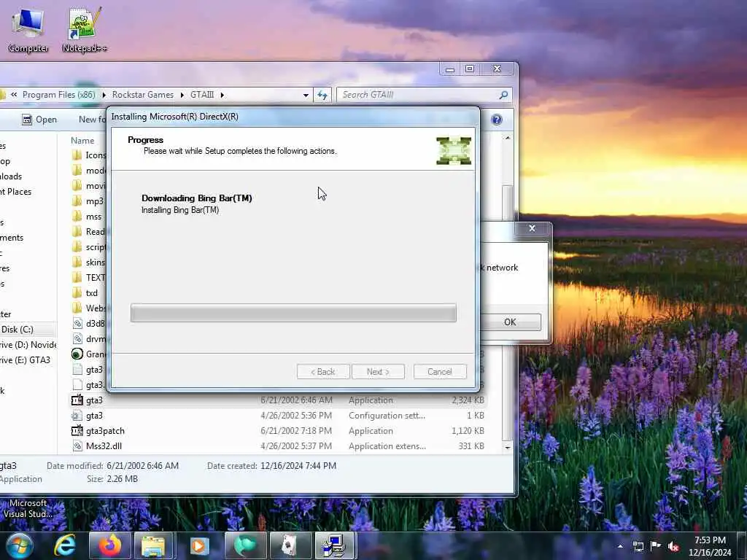The height and width of the screenshot is (560, 747).
Task: Click the Next button in the DirectX setup
Action: (x=378, y=371)
